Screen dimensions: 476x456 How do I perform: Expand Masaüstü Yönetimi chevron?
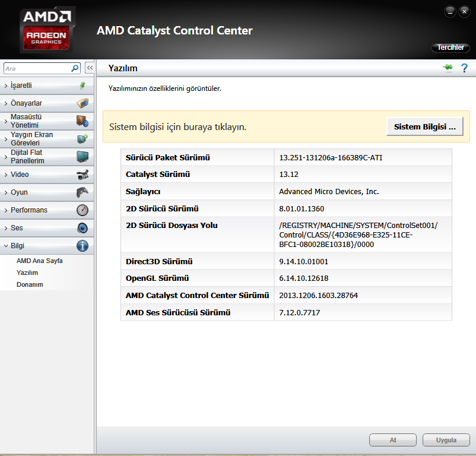tap(6, 121)
